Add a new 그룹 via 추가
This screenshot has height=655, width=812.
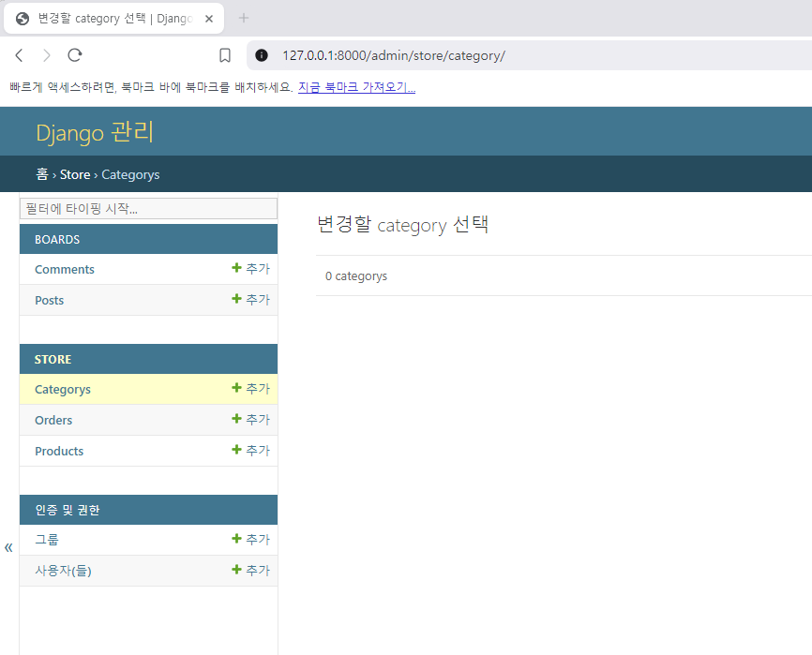coord(250,539)
